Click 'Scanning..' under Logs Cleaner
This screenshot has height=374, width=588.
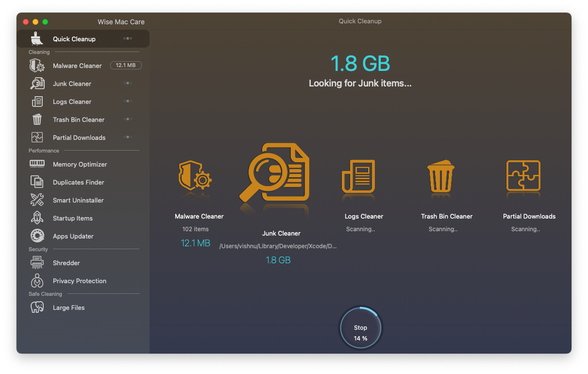(x=361, y=229)
